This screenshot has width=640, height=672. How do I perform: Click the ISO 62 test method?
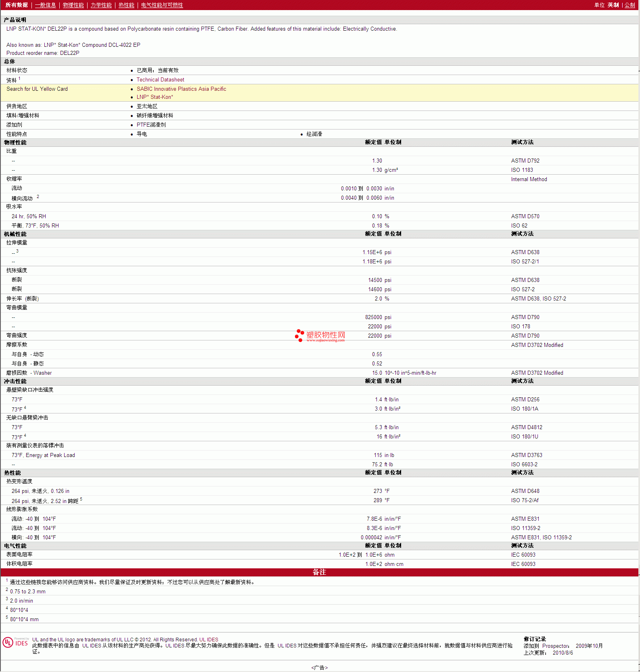[519, 226]
